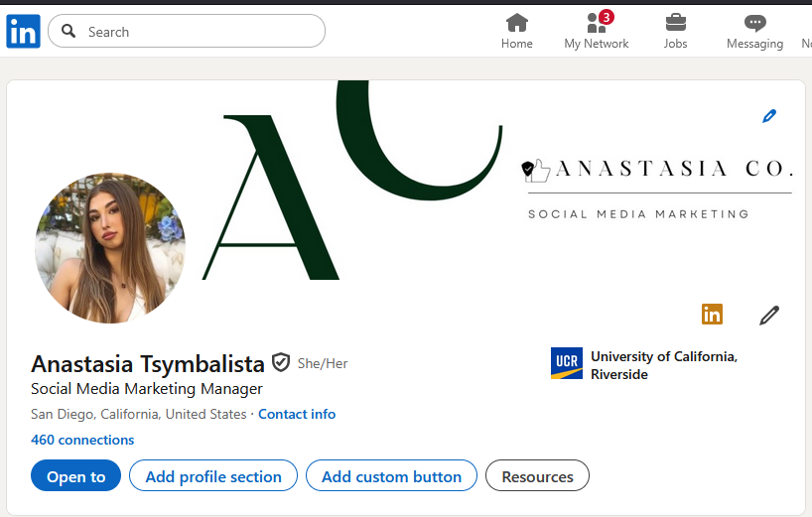
Task: Click Add custom button
Action: point(391,475)
